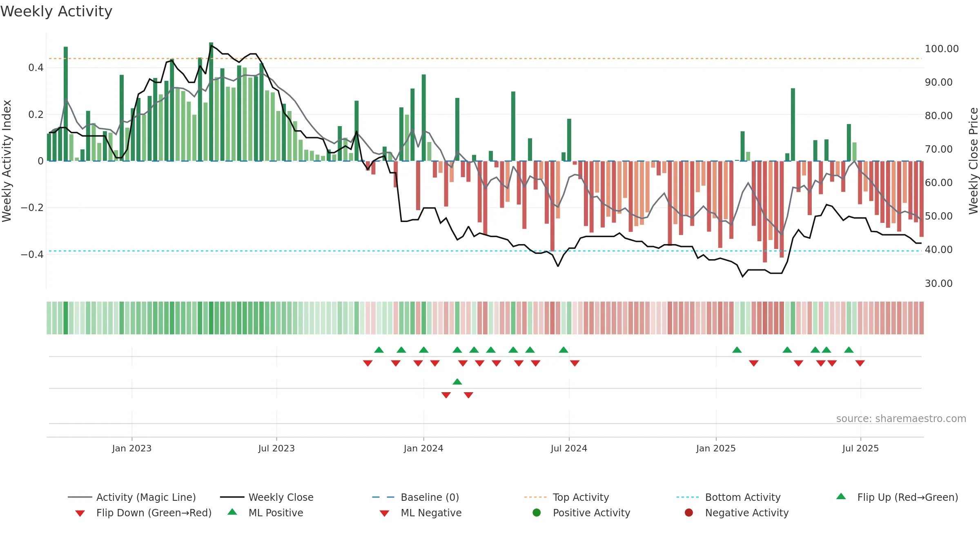Click the Weekly Activity Index axis title
The height and width of the screenshot is (551, 980).
coord(7,161)
